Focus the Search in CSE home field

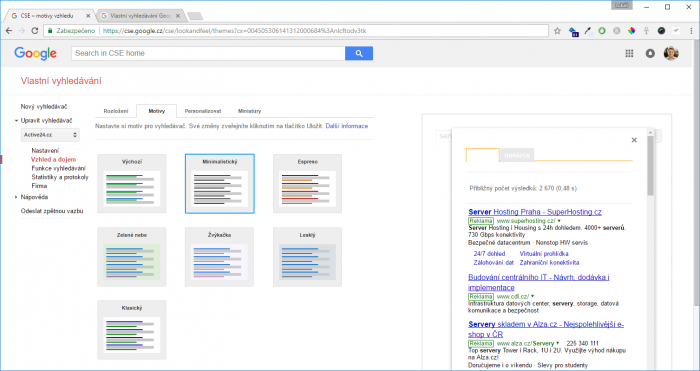(x=208, y=53)
